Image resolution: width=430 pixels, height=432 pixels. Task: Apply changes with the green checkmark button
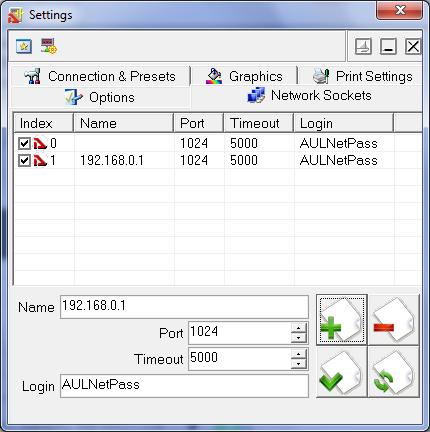(341, 372)
